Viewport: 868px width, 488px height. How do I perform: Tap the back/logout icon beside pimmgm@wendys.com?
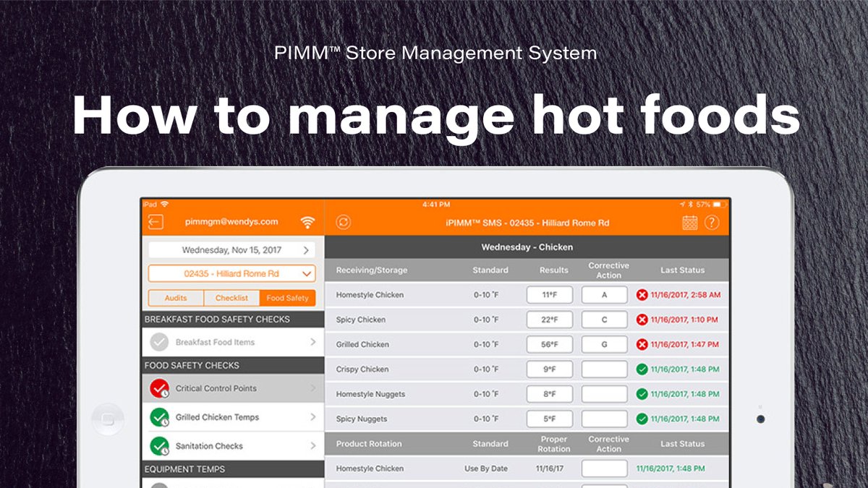[156, 222]
